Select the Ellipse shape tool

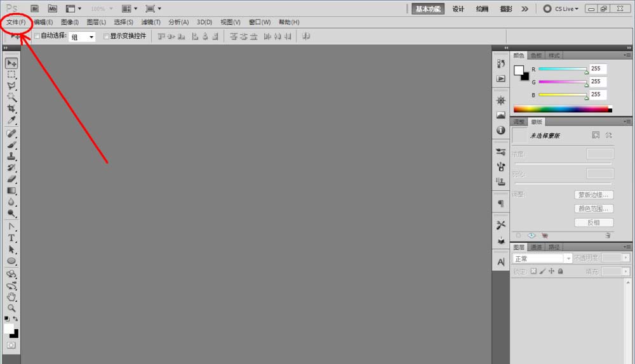[11, 261]
